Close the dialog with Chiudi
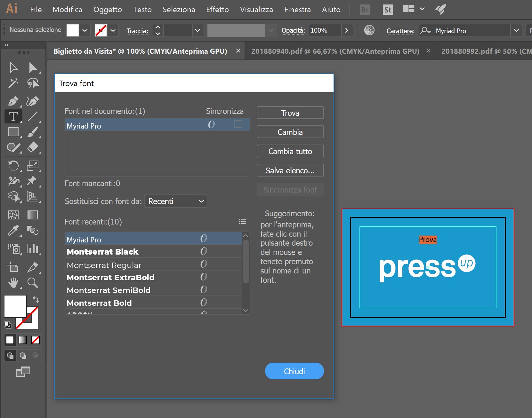 (x=294, y=371)
